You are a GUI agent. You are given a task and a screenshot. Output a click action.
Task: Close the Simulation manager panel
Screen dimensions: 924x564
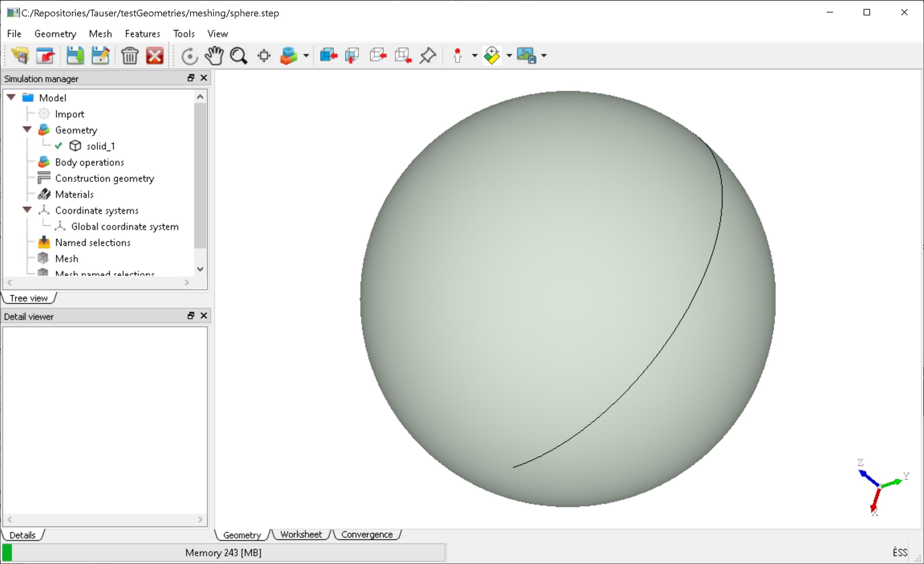204,78
